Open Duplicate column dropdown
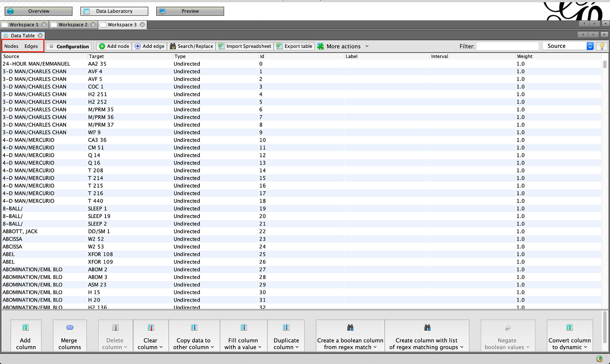610x364 pixels. [x=286, y=335]
